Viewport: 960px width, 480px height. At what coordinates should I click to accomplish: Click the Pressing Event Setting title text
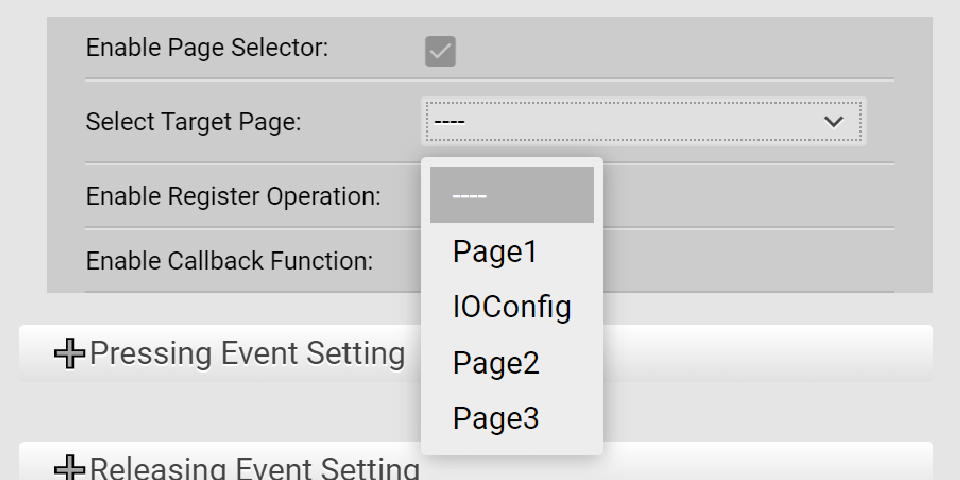247,353
